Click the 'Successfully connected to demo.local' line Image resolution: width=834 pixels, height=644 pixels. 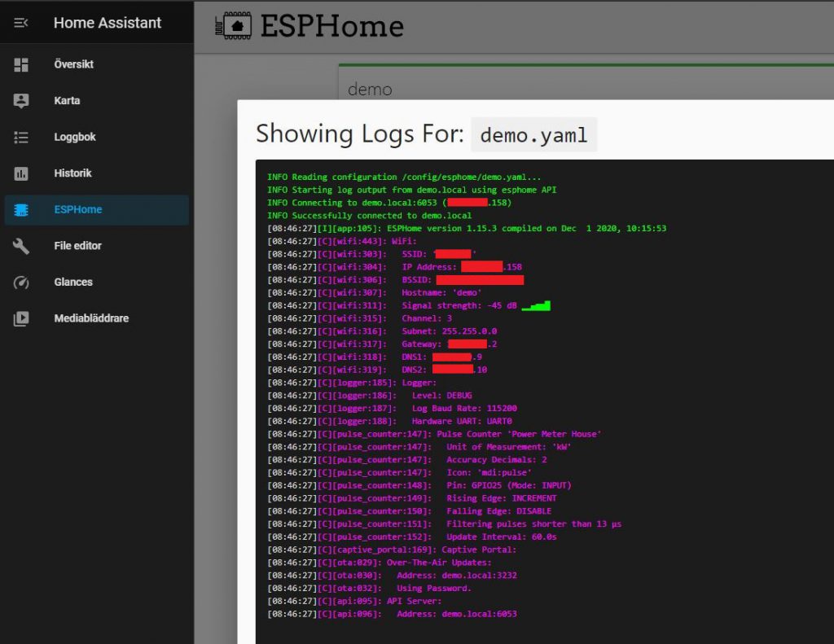pos(369,216)
